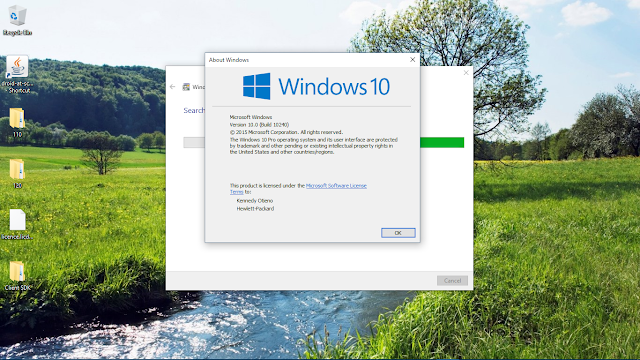Click the 'Version 10.0 (Build 10240)' text
Viewport: 640px width, 360px height.
(259, 125)
